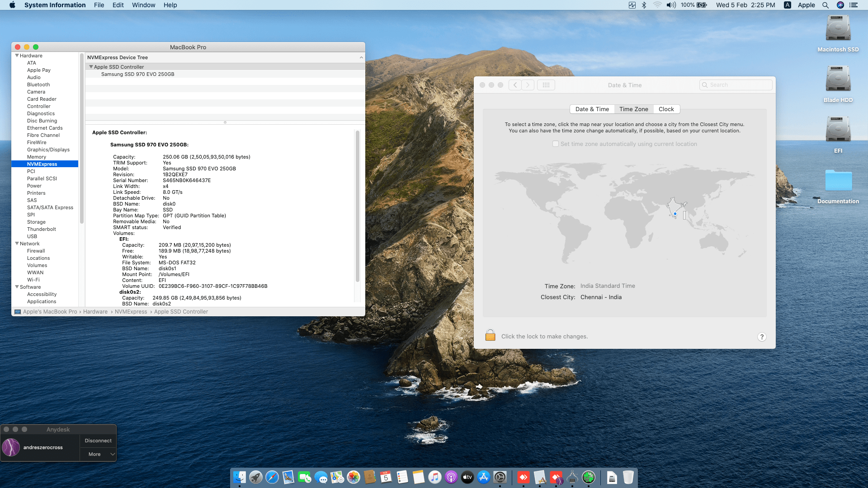Screen dimensions: 868x488
Task: Switch to the Date & Time tab
Action: tap(592, 109)
